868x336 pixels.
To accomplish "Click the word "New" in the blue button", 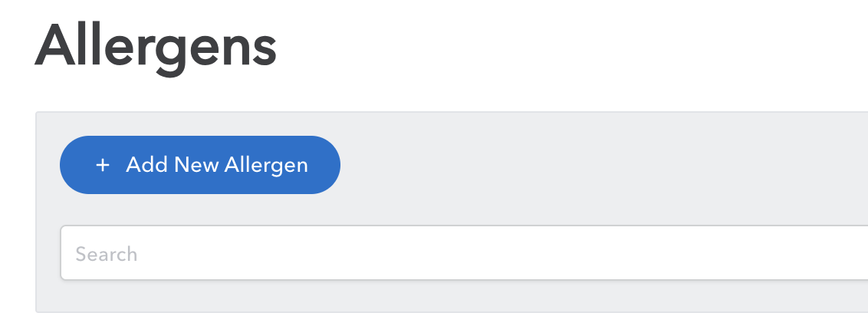I will (196, 165).
